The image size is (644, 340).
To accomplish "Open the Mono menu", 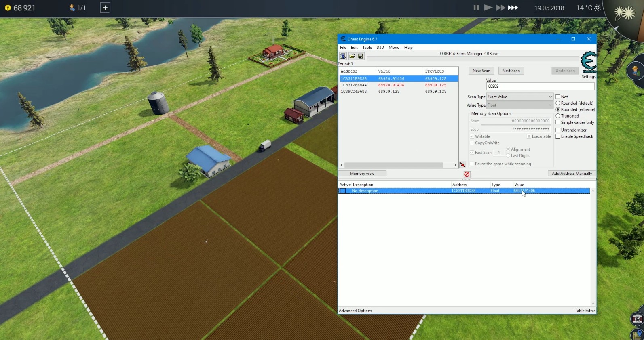I will point(394,48).
